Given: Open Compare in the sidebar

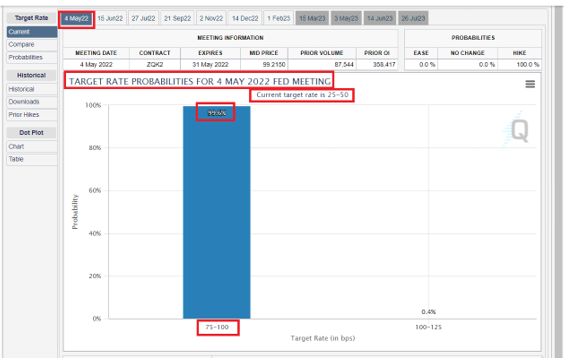Looking at the screenshot, I should 32,45.
